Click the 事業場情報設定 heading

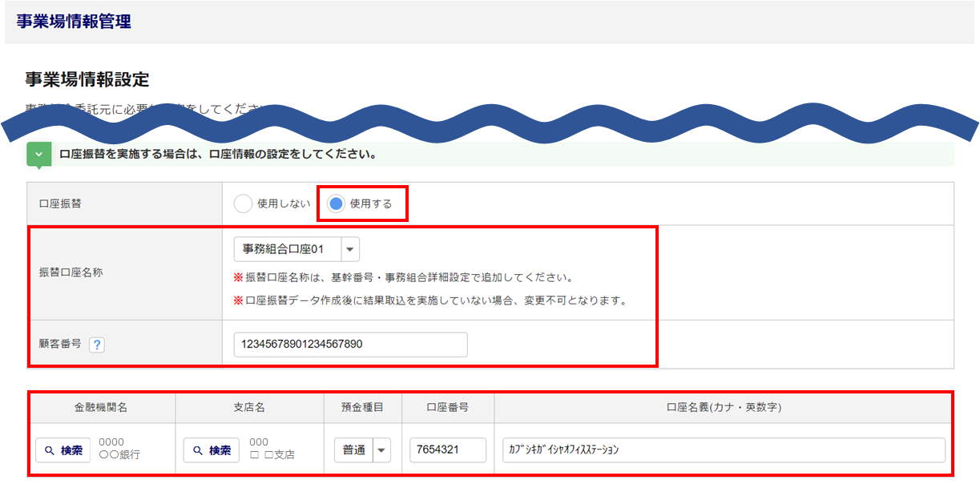click(87, 79)
